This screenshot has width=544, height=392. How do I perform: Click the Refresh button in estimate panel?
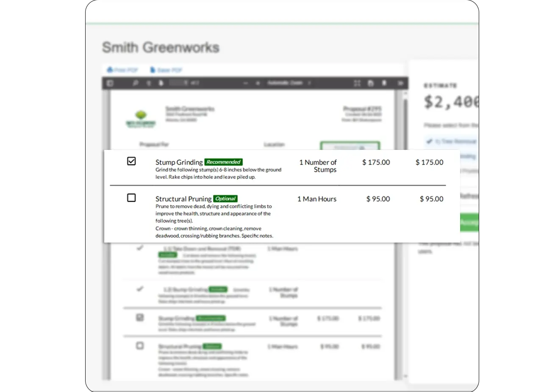click(x=469, y=196)
